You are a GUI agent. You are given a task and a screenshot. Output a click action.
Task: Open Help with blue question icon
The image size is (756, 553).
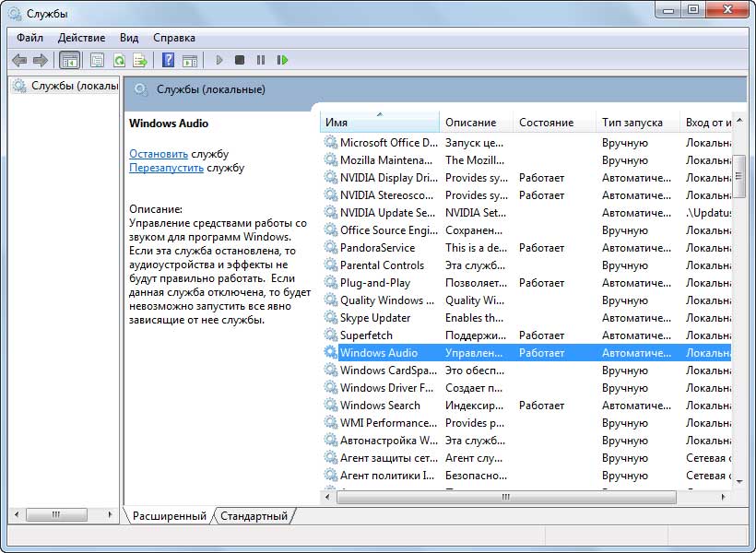pos(168,60)
